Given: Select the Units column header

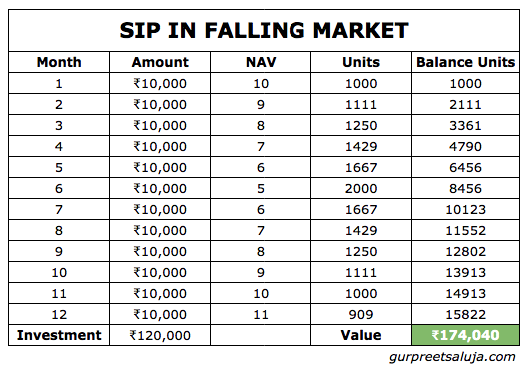Looking at the screenshot, I should pos(361,62).
